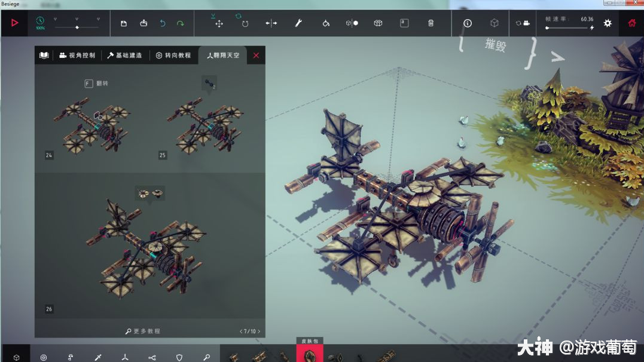Select the wheel locomotion block category
644x362 pixels.
pos(44,357)
